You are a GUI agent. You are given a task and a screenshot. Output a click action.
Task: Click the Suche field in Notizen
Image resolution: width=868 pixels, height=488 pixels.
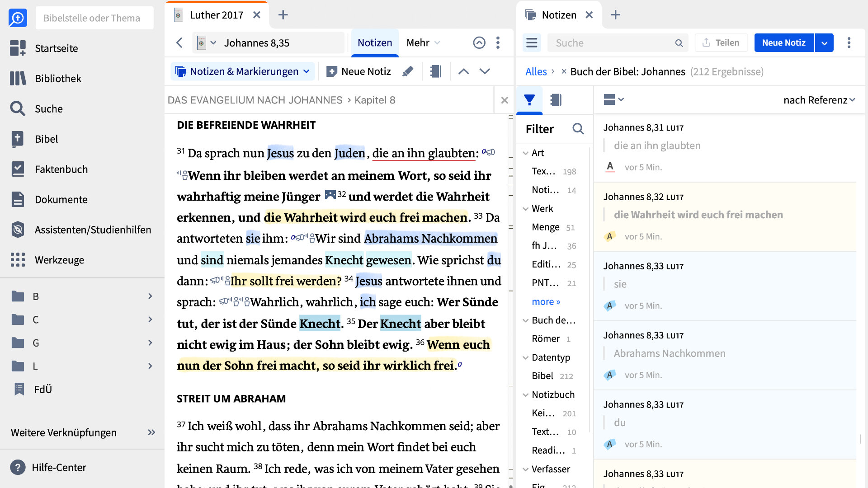click(618, 43)
